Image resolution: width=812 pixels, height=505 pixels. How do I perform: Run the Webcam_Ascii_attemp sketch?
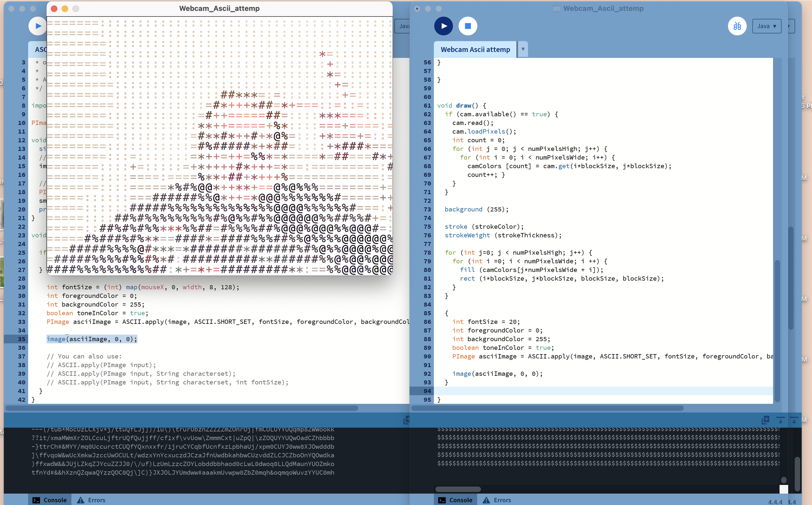click(443, 26)
